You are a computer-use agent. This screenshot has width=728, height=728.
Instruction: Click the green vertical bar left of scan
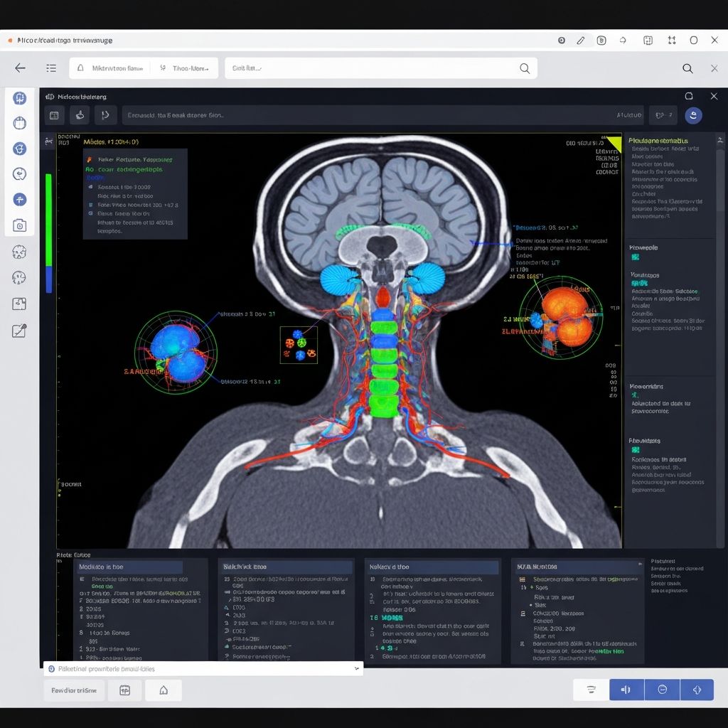[x=48, y=219]
